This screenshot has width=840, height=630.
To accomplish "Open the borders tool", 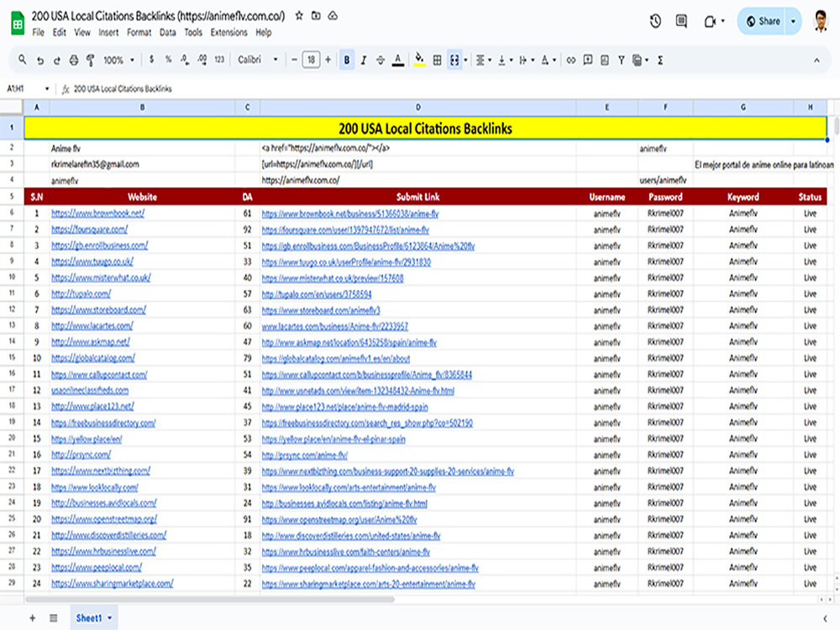I will point(437,60).
